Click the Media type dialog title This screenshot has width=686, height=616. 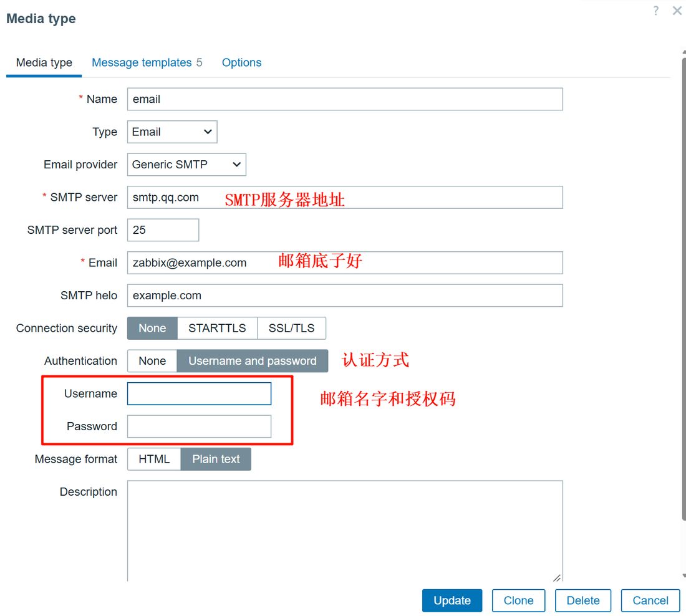tap(41, 19)
